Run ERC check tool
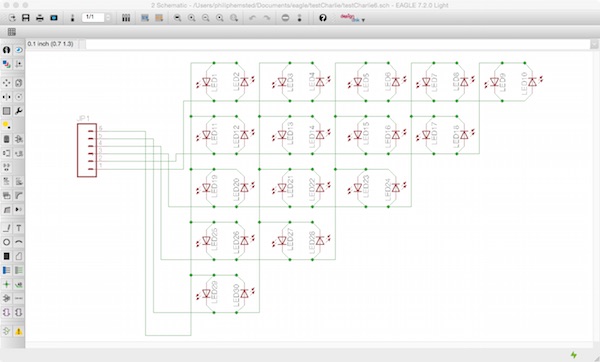This screenshot has height=362, width=600. pos(7,331)
